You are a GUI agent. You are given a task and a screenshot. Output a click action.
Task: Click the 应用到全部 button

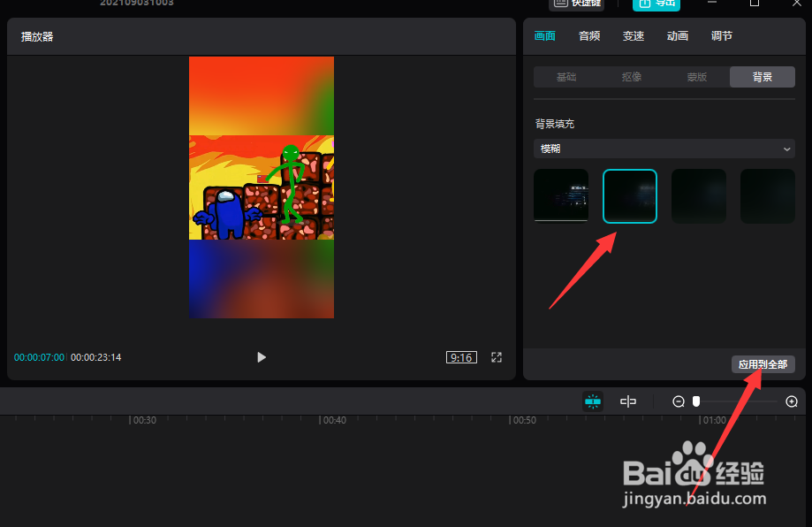(763, 364)
